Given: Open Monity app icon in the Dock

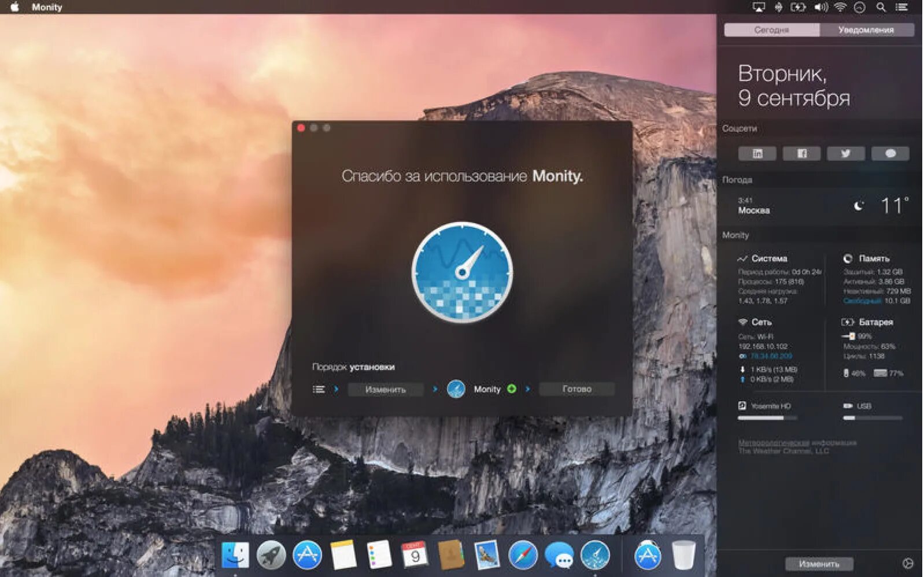Looking at the screenshot, I should click(595, 556).
